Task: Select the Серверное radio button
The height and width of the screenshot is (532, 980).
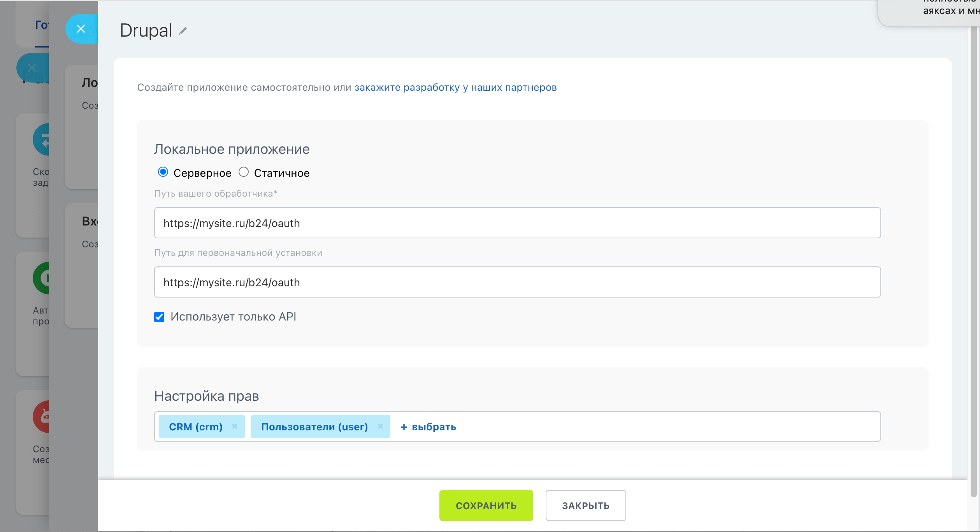Action: tap(163, 172)
